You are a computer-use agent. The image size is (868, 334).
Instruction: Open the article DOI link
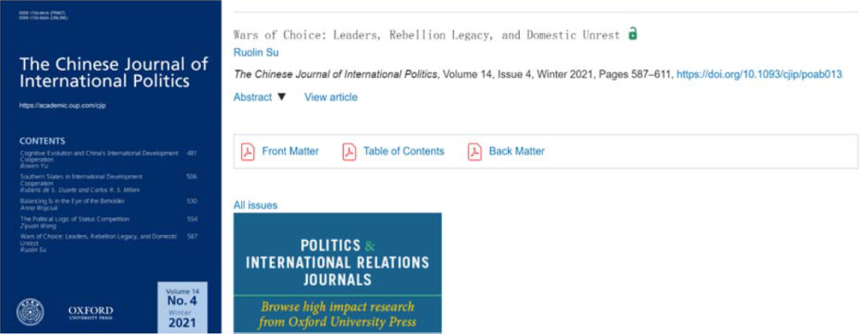(x=759, y=74)
